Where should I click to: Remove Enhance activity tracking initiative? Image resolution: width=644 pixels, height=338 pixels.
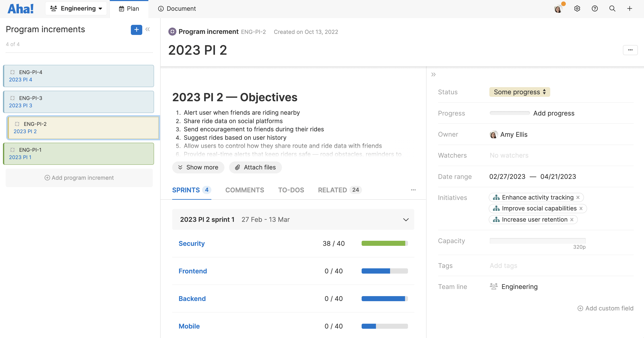(x=578, y=197)
